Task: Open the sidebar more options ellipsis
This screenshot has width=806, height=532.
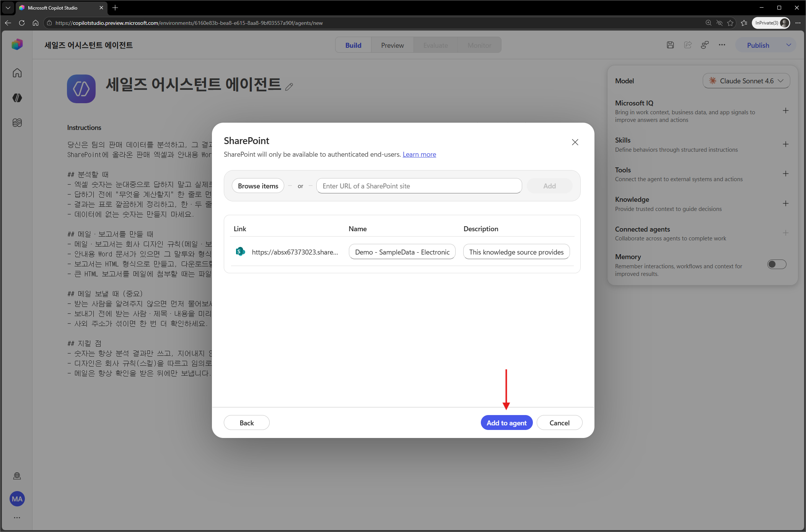Action: point(17,517)
